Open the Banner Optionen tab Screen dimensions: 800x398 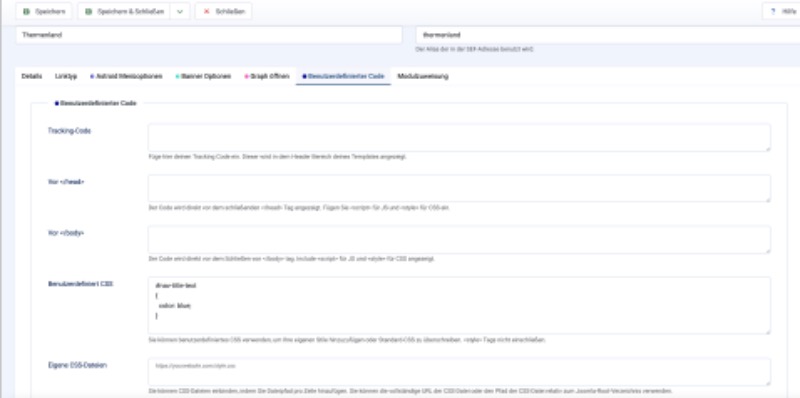click(203, 76)
